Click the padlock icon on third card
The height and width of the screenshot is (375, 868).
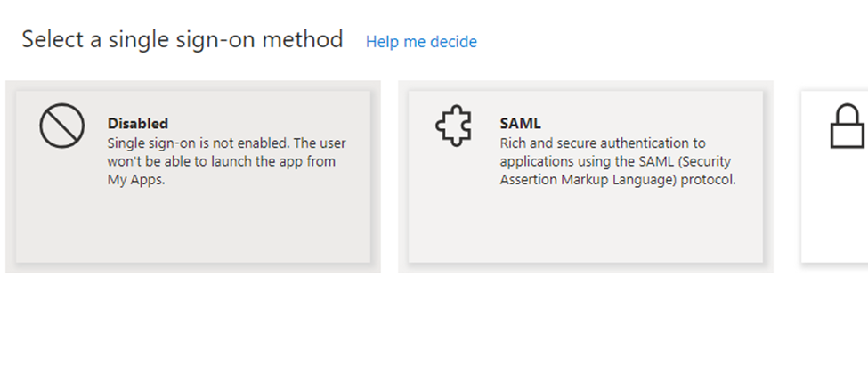[x=847, y=126]
